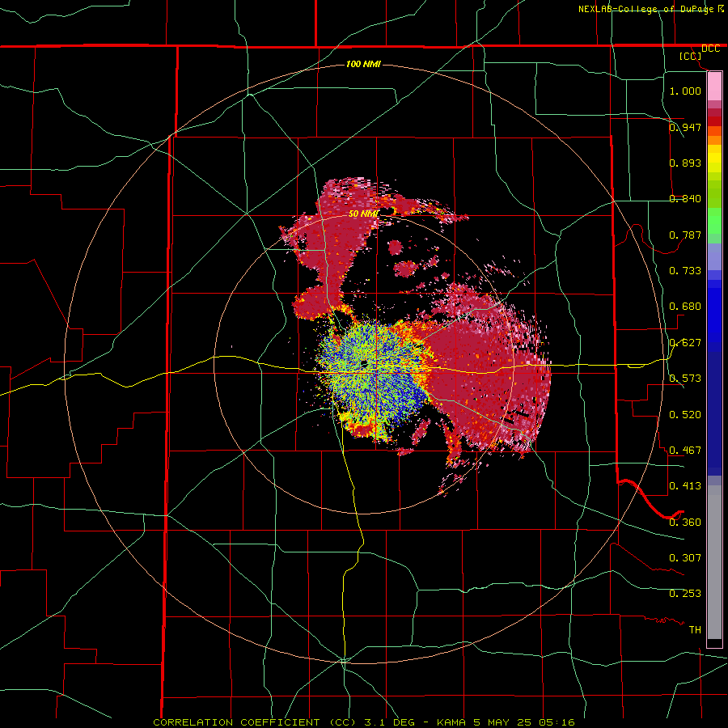Click the 0.787 legend value
This screenshot has height=728, width=728.
685,235
